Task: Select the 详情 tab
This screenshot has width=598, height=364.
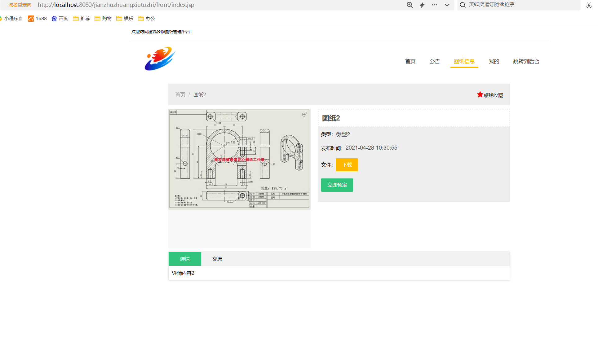Action: [185, 259]
